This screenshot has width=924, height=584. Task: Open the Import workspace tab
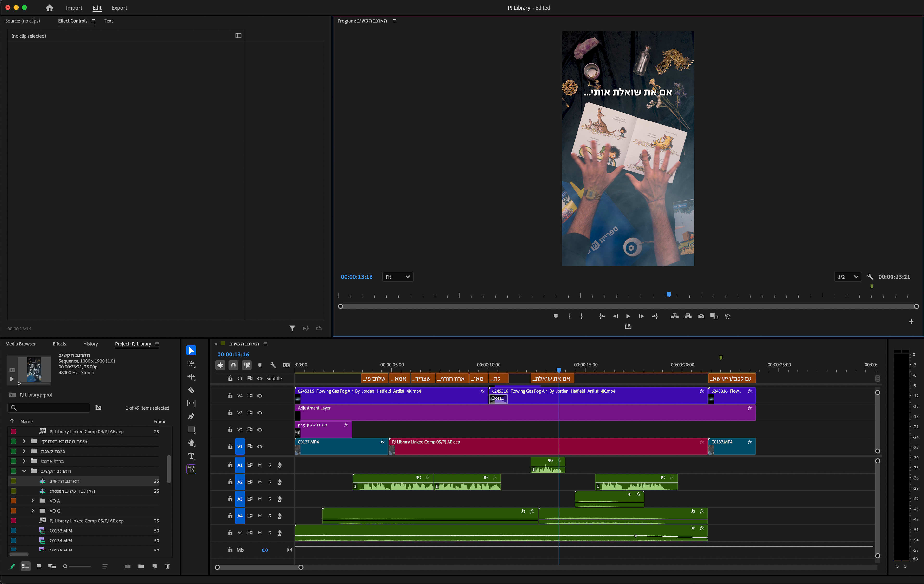coord(74,8)
